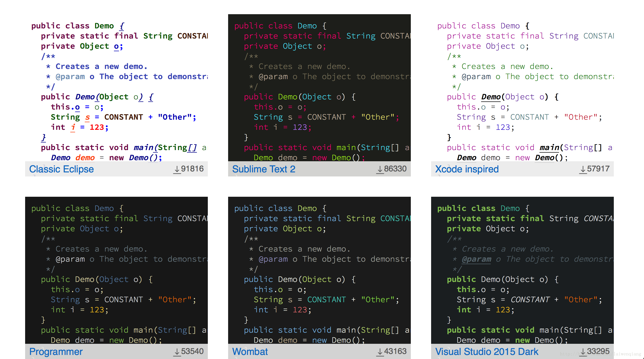
Task: Click the download icon beside 86330
Action: click(x=380, y=169)
